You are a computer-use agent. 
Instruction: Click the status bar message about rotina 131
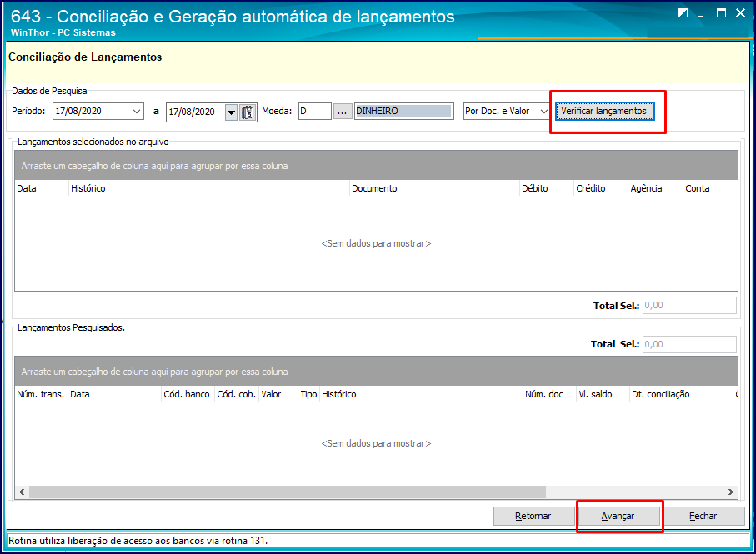138,541
